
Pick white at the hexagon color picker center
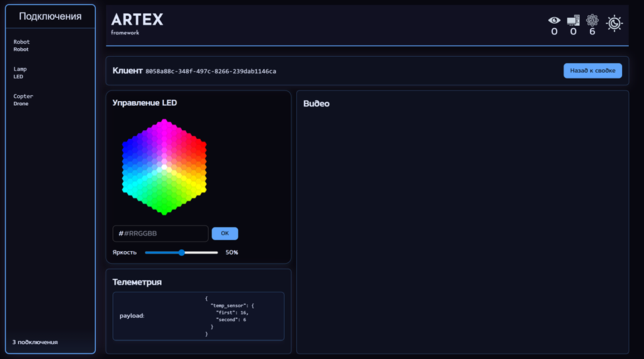[164, 167]
